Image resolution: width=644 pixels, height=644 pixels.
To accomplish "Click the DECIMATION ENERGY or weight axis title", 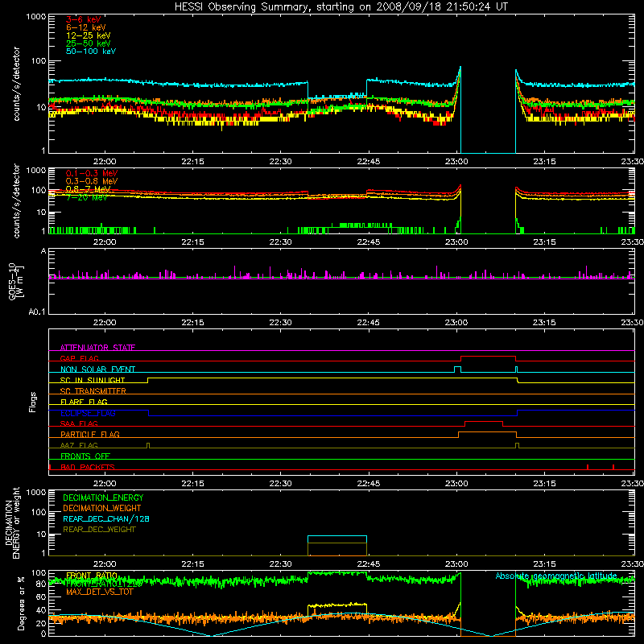I will point(12,522).
